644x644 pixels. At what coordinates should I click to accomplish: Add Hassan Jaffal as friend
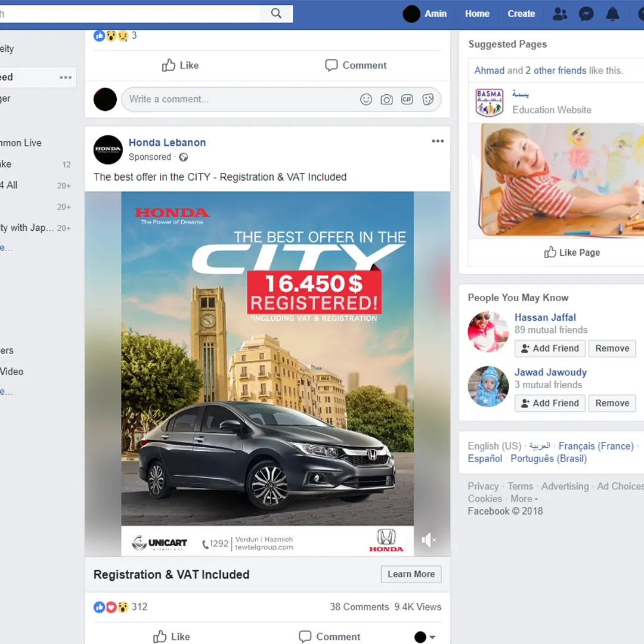[x=549, y=348]
